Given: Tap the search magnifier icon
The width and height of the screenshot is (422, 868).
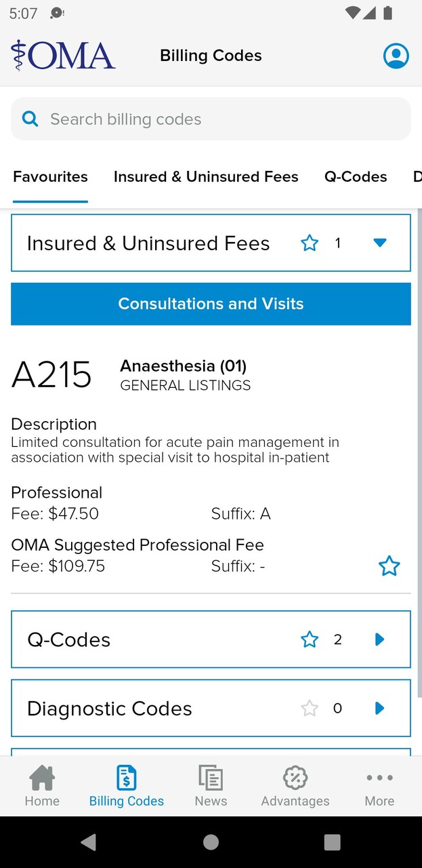Looking at the screenshot, I should coord(30,119).
